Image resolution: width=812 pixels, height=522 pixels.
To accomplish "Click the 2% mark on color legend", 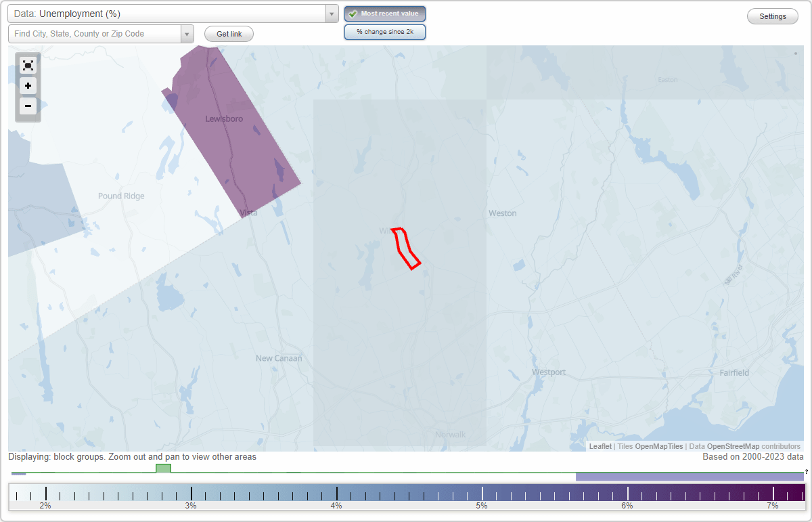I will (45, 505).
